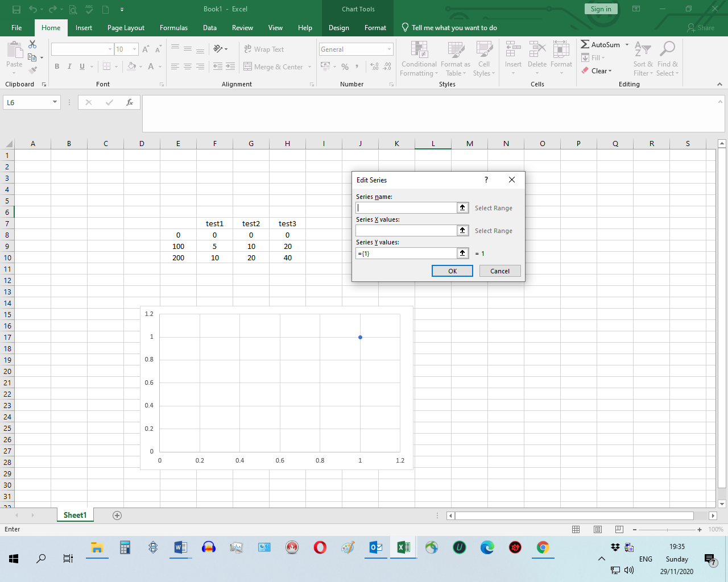Click the Series name range selector icon

coord(463,208)
